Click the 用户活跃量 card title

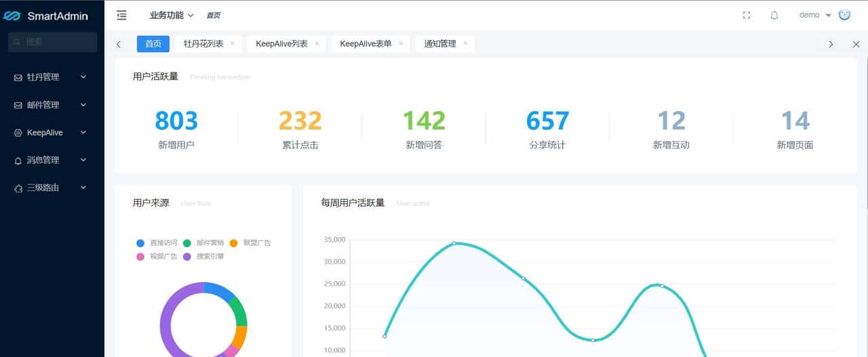tap(155, 77)
